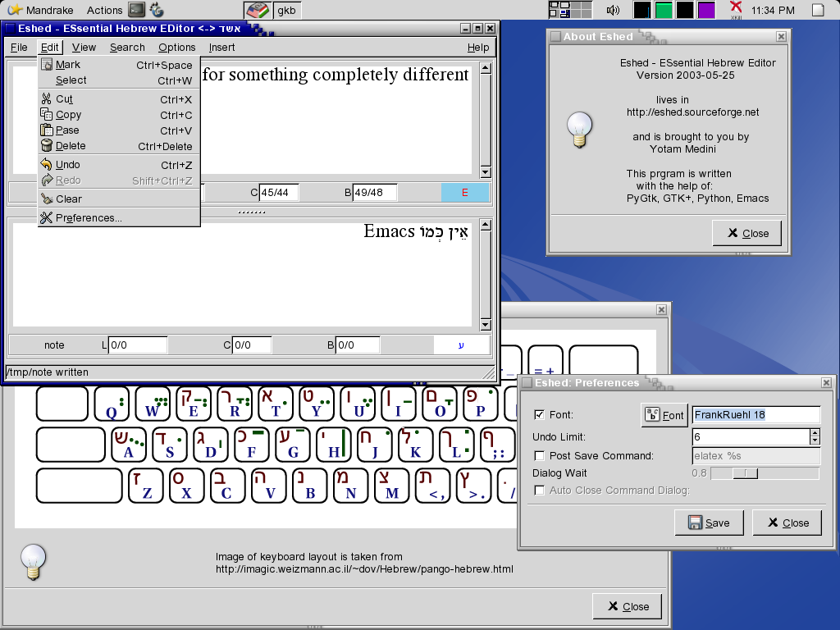Click note pane scrollbar down arrow
This screenshot has height=630, width=840.
tap(486, 325)
